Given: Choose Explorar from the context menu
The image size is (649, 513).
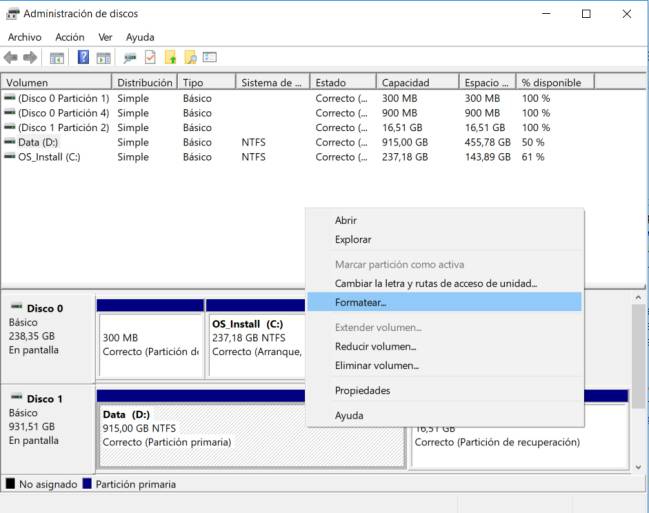Looking at the screenshot, I should [x=444, y=239].
